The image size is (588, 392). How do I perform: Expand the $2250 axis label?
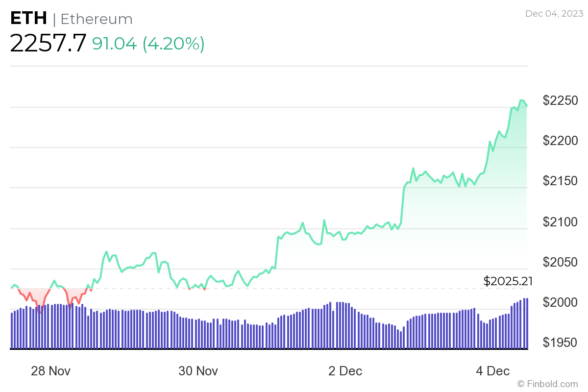(x=560, y=100)
